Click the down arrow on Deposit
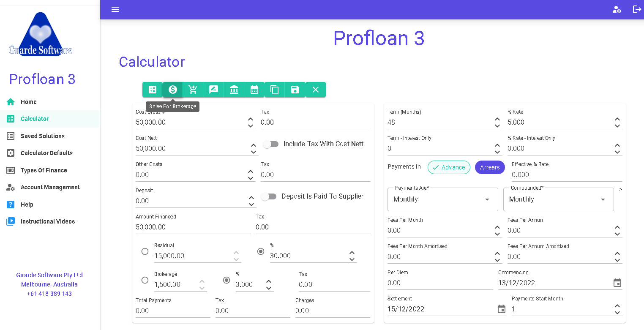 [x=251, y=205]
